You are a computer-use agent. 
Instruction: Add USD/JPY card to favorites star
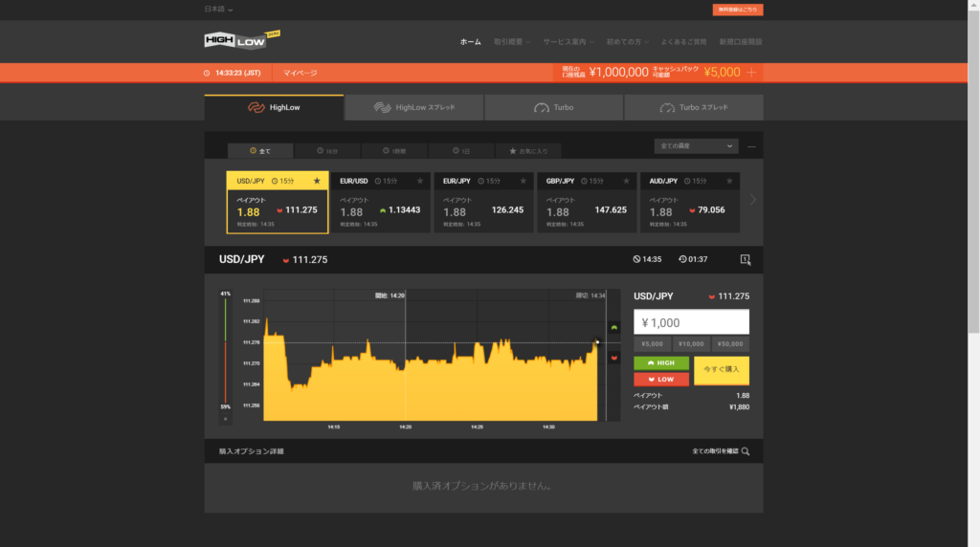point(317,181)
